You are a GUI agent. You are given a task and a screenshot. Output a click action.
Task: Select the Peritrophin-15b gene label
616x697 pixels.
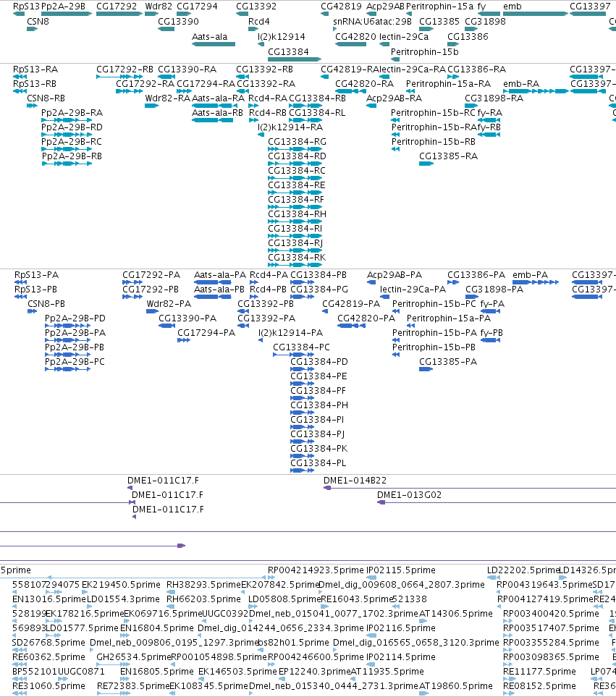click(424, 52)
